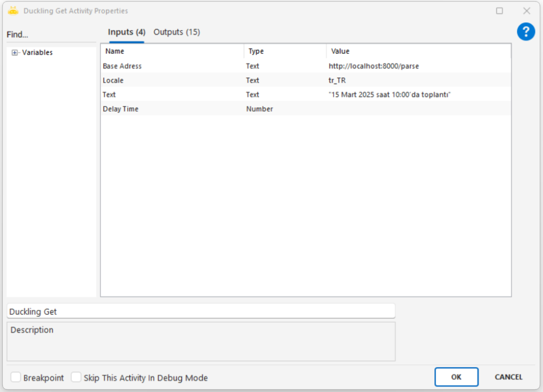Click the Duckling Get activity name field

200,311
